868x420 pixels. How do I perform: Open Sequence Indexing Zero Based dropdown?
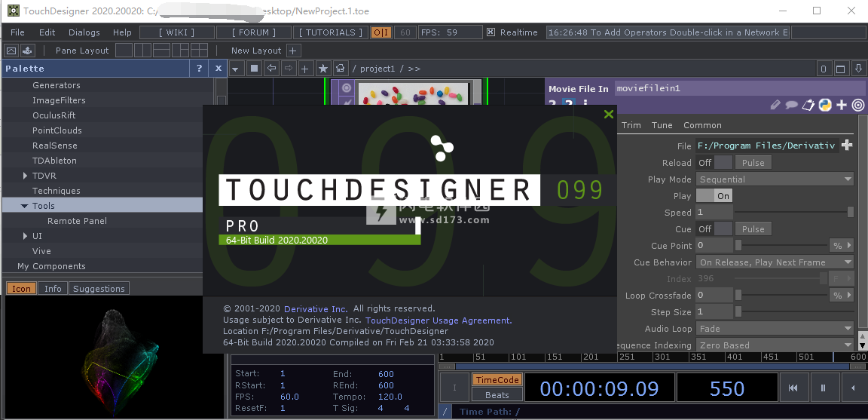[775, 345]
